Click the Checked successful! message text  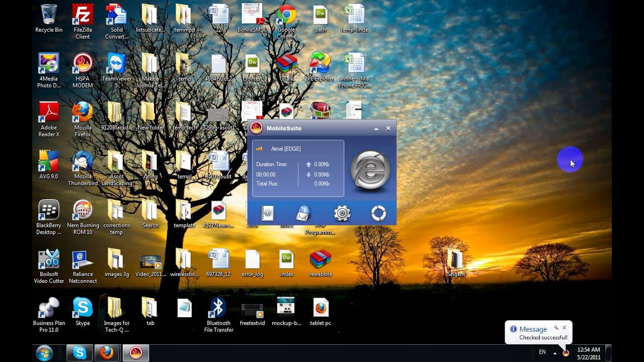coord(543,337)
